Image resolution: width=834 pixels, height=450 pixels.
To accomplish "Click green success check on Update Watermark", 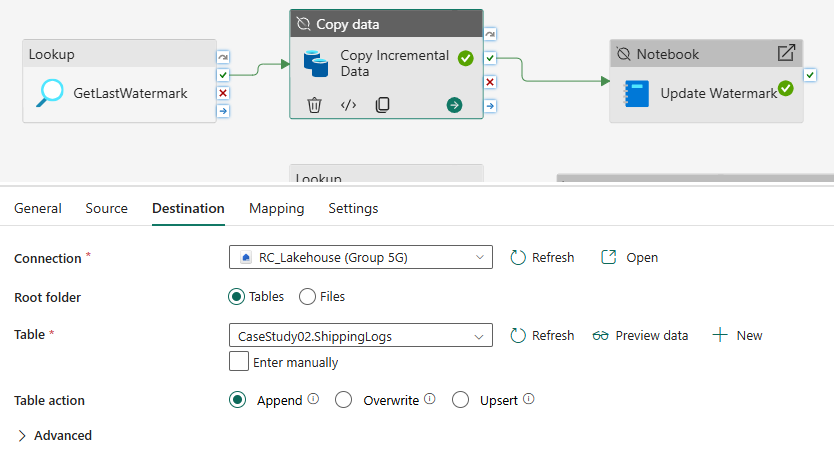I will coord(786,88).
